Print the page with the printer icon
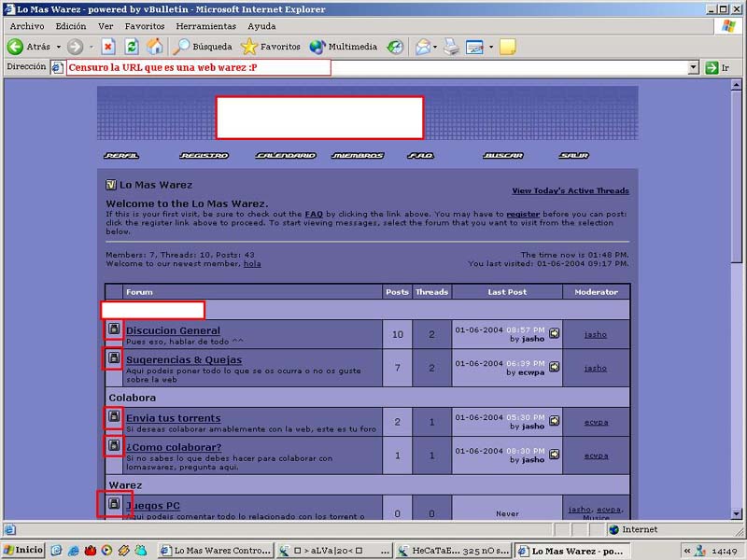The height and width of the screenshot is (560, 747). point(451,47)
